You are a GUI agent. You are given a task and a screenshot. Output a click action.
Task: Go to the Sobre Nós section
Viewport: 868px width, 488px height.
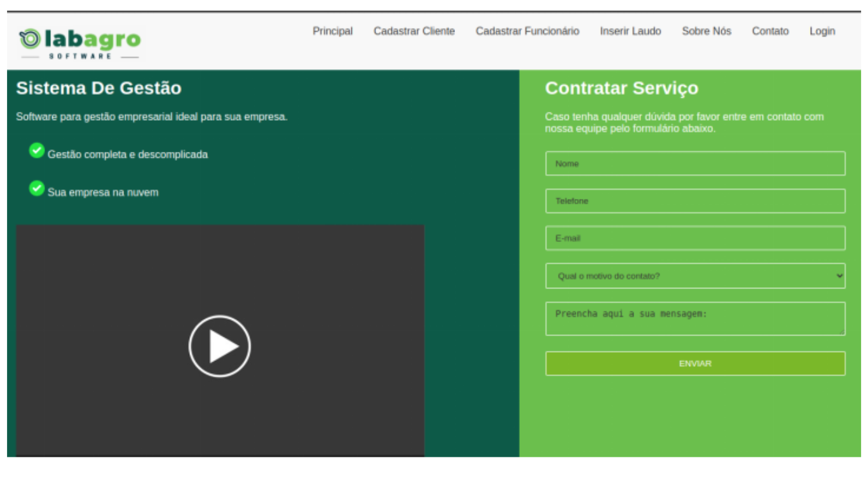pyautogui.click(x=707, y=30)
